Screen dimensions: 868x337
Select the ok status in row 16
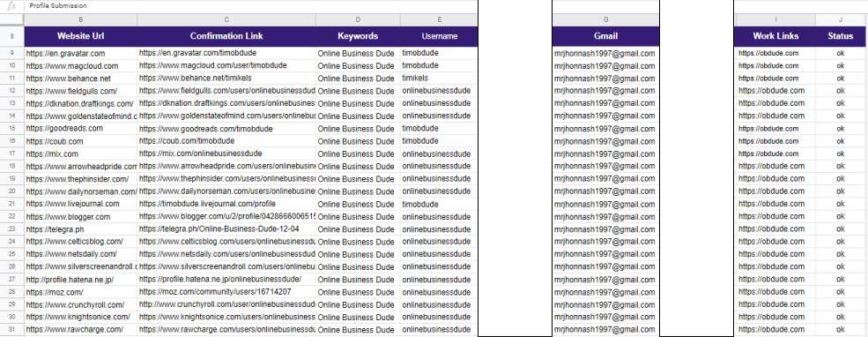tap(841, 141)
